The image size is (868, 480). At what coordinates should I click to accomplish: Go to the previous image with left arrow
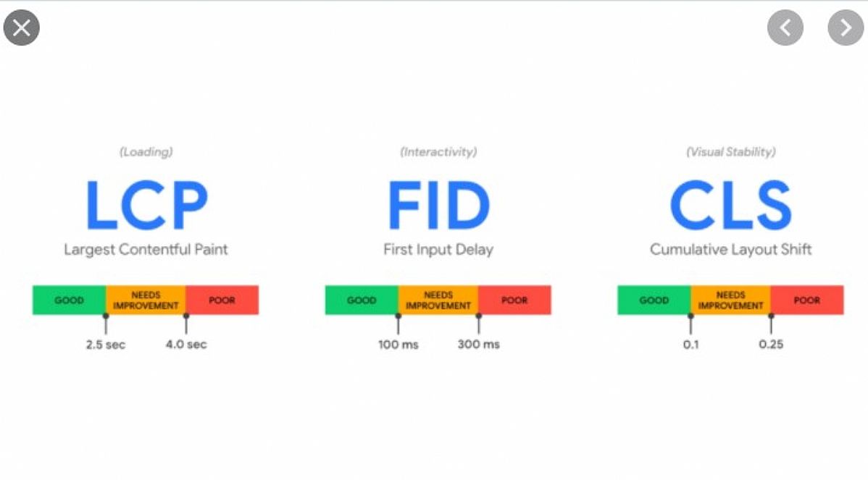[785, 27]
